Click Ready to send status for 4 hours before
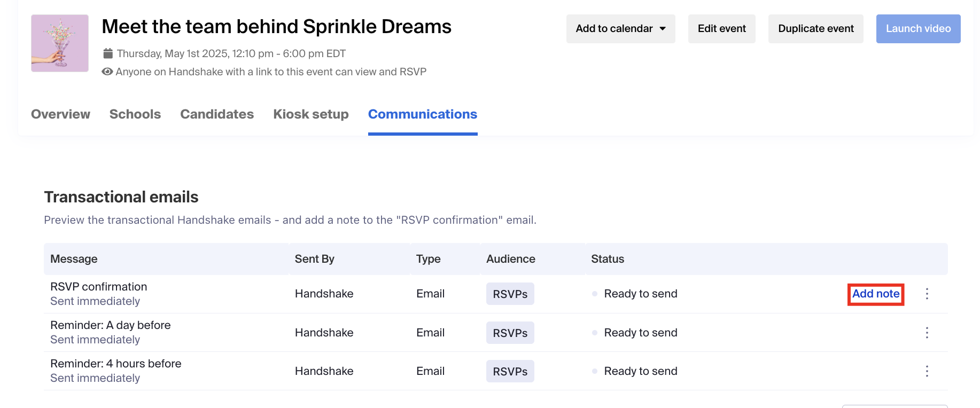The width and height of the screenshot is (980, 408). 641,371
